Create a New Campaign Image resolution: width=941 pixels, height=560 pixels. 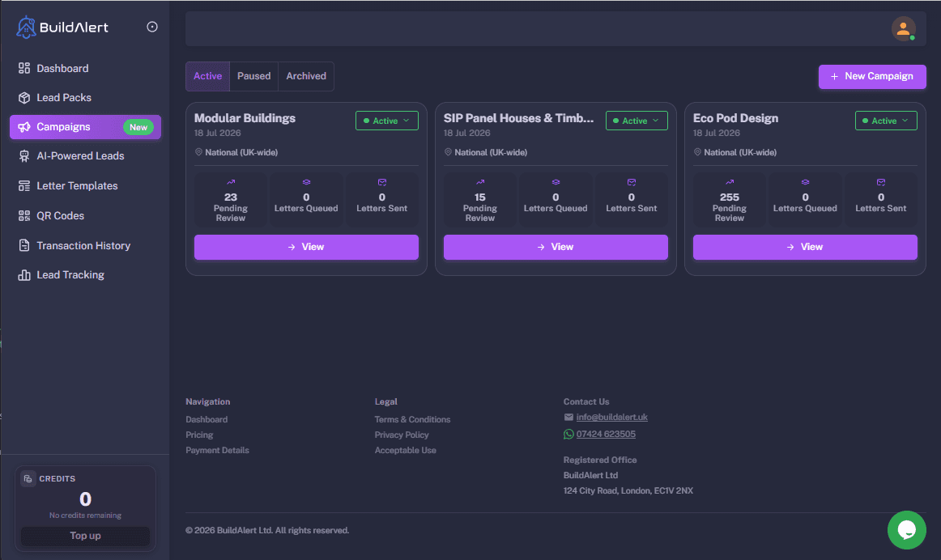(x=872, y=77)
